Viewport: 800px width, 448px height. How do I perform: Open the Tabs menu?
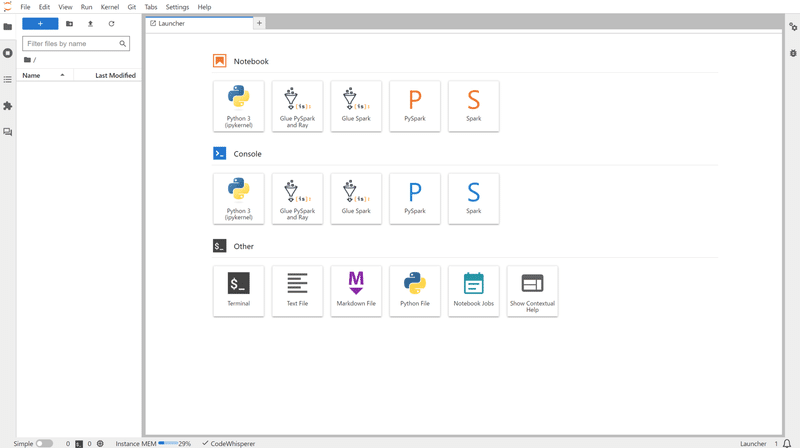(151, 7)
